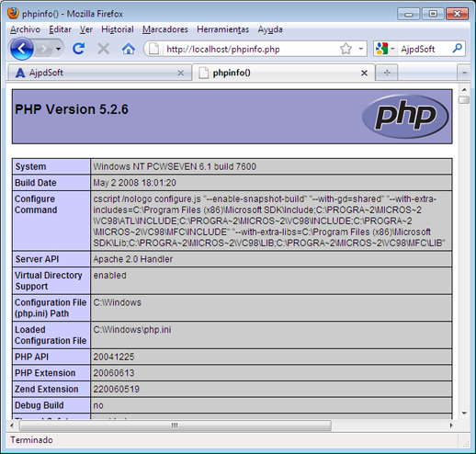This screenshot has width=476, height=454.
Task: Close the AjpdSoft tab
Action: point(181,73)
